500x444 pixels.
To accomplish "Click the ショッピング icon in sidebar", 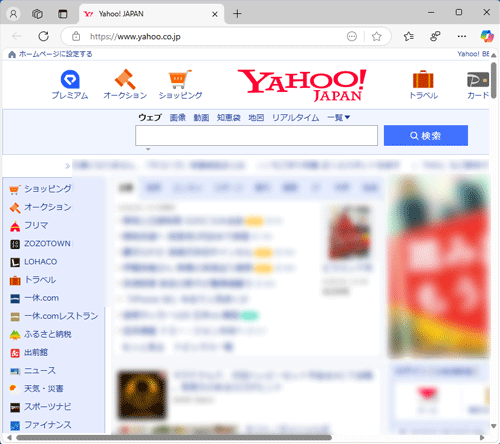I will (15, 189).
